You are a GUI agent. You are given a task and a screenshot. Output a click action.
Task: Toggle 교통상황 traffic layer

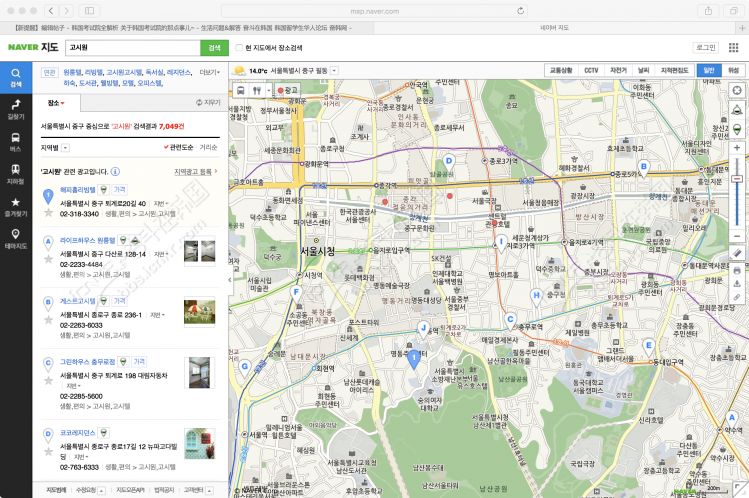point(561,70)
